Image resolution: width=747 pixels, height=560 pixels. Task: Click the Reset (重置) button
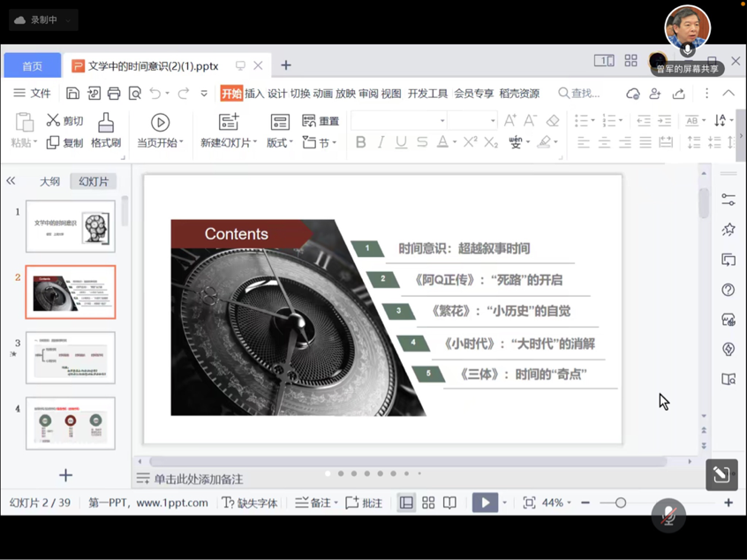[321, 121]
